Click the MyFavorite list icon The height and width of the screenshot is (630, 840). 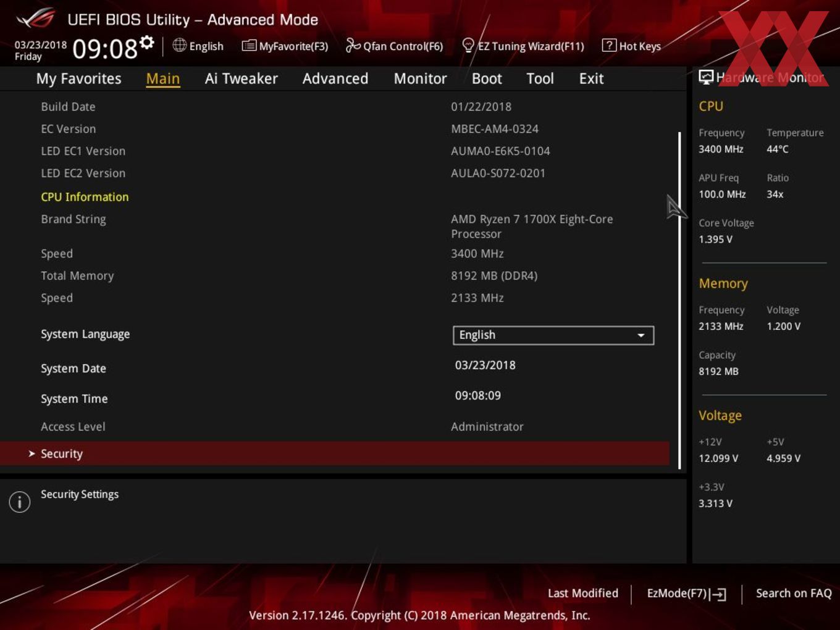249,45
